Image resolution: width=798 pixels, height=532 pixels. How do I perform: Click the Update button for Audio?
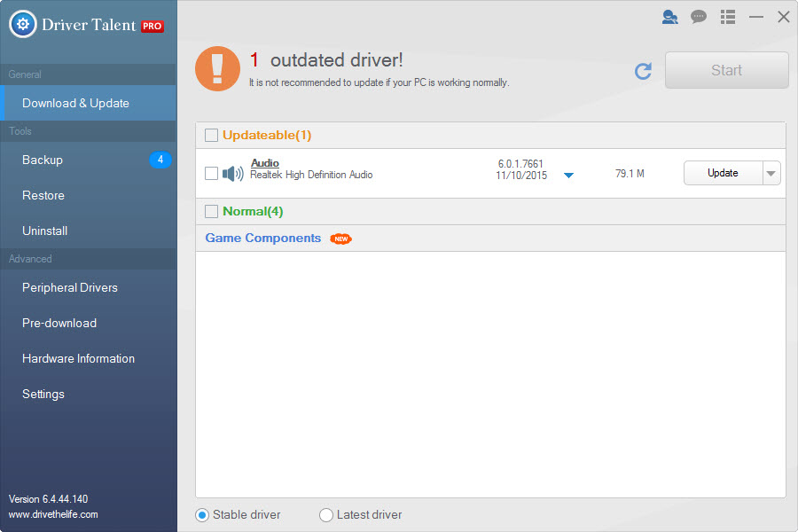coord(724,173)
